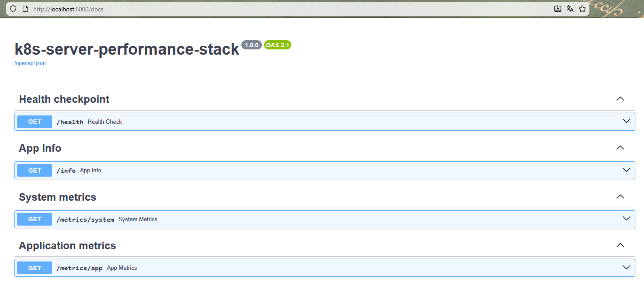Collapse the App Info section
644x296 pixels.
tap(620, 148)
